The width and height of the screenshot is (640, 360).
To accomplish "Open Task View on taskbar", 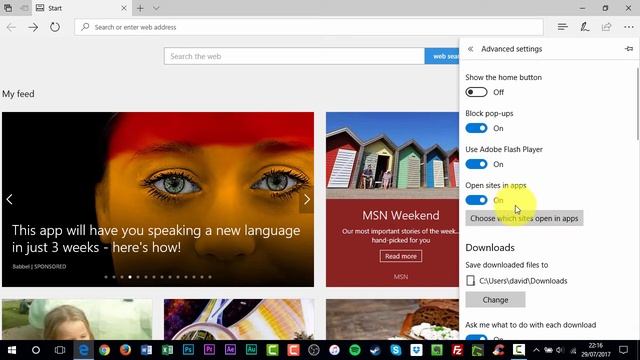I will click(60, 350).
